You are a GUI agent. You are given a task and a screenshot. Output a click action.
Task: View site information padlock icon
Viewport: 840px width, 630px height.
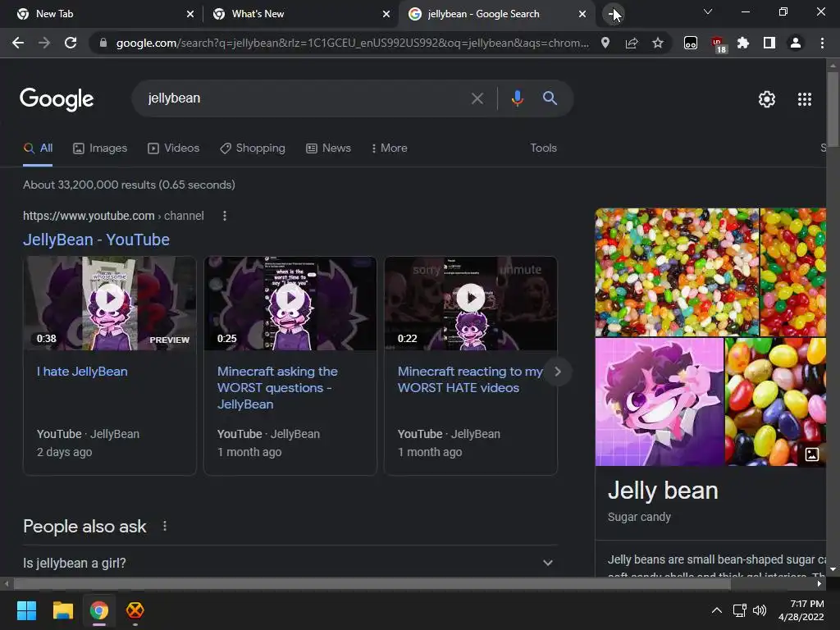103,43
